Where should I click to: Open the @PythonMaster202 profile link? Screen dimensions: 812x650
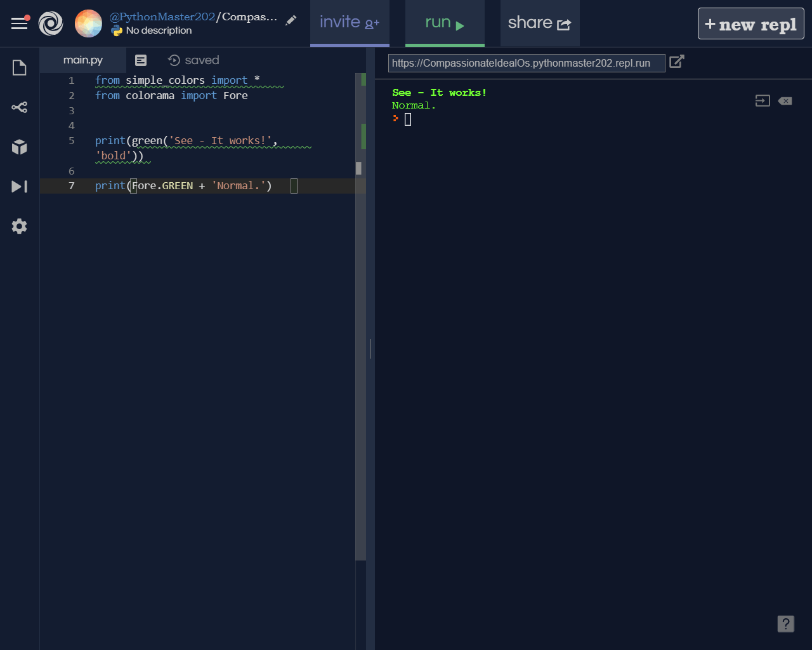pyautogui.click(x=162, y=17)
